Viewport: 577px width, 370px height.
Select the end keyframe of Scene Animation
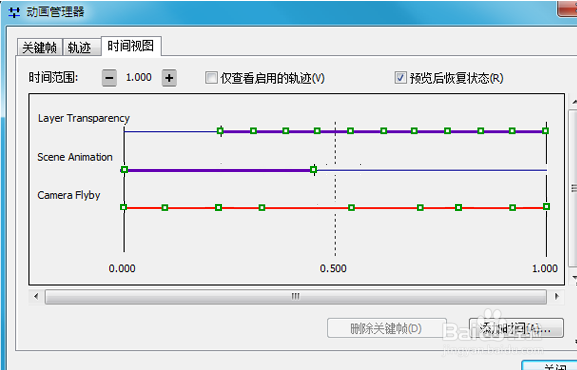coord(314,170)
